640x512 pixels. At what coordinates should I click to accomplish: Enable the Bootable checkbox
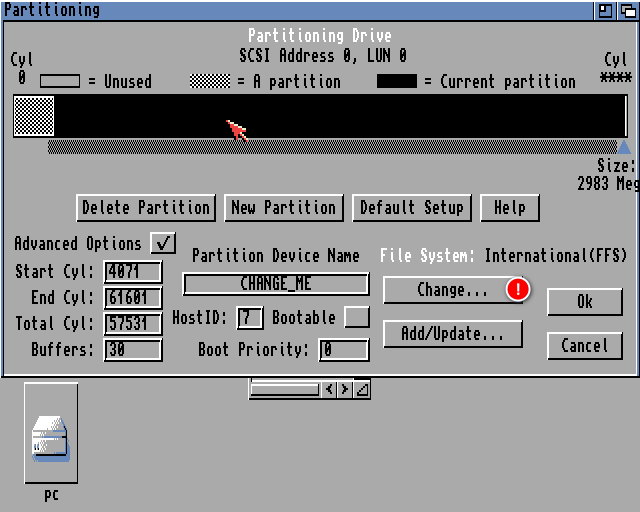pos(356,318)
